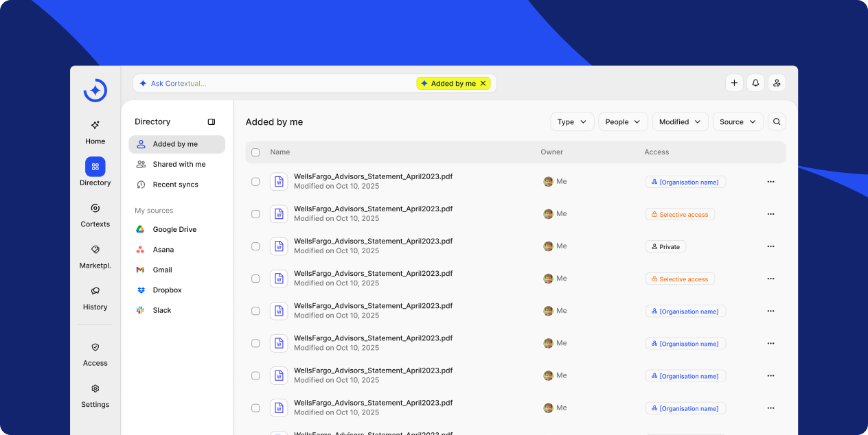Viewport: 868px width, 435px height.
Task: Click the plus icon to add
Action: coord(734,83)
